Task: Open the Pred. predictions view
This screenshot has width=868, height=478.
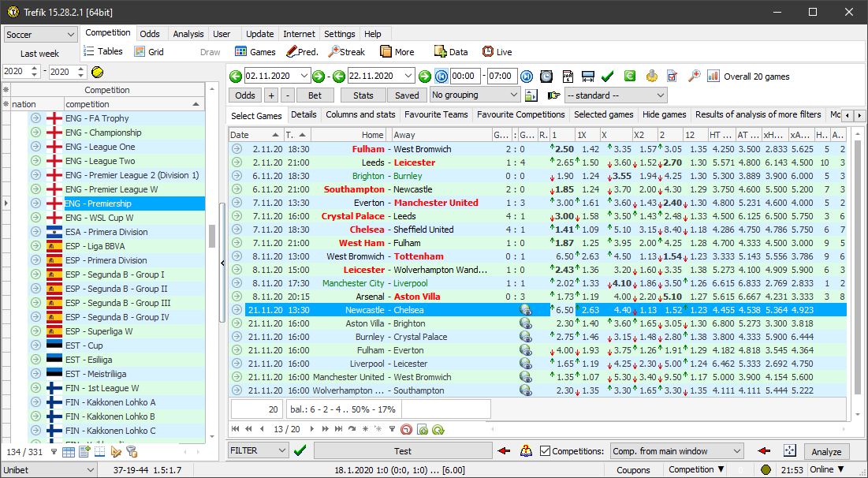Action: click(x=302, y=52)
